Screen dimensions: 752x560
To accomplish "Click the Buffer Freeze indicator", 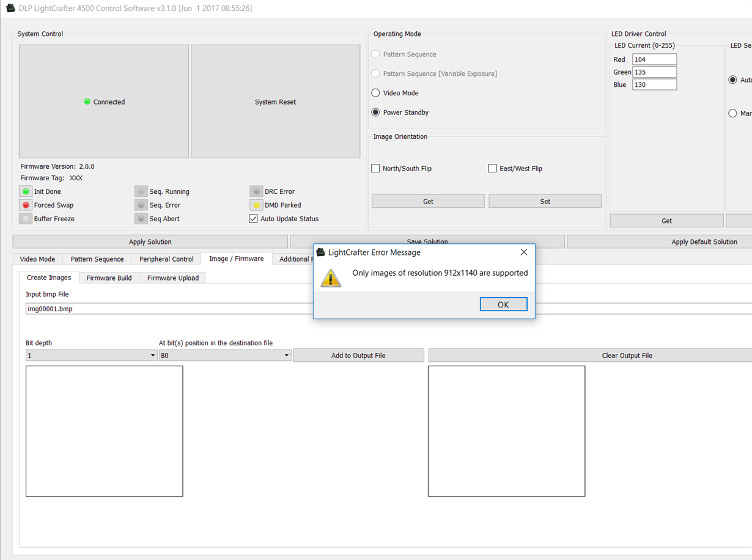I will click(x=26, y=218).
